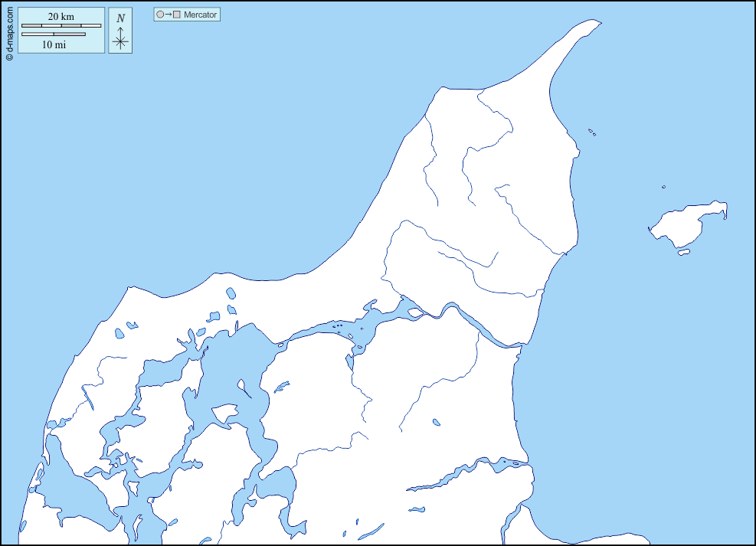Image resolution: width=756 pixels, height=546 pixels.
Task: Click the 10 mi scale bar
Action: point(54,34)
